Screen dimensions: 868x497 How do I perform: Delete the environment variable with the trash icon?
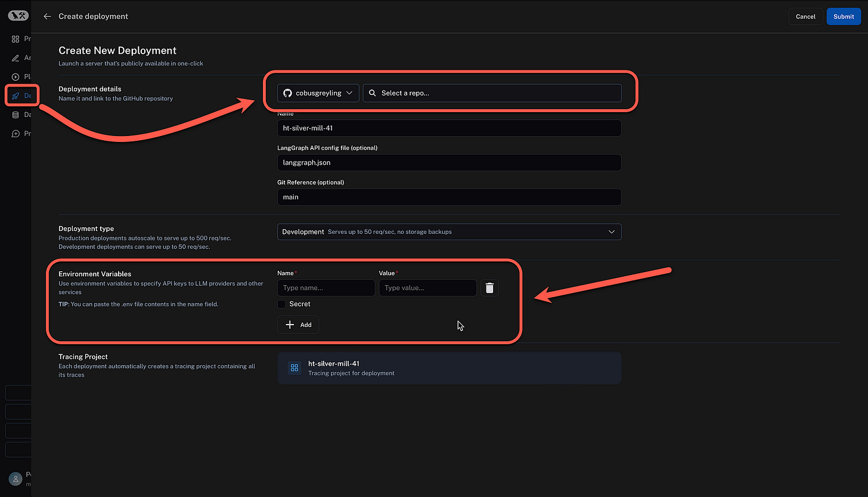point(489,288)
